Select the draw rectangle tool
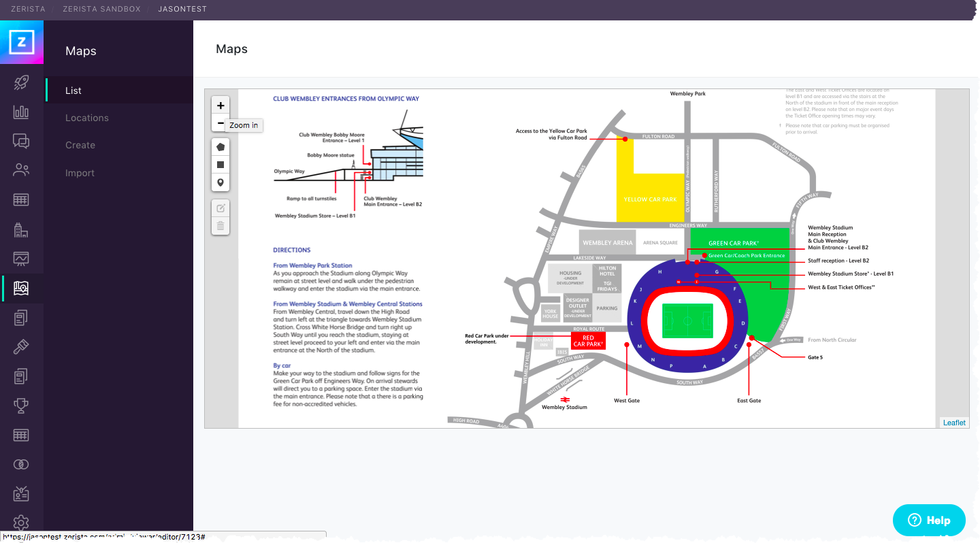This screenshot has width=980, height=543. [220, 165]
